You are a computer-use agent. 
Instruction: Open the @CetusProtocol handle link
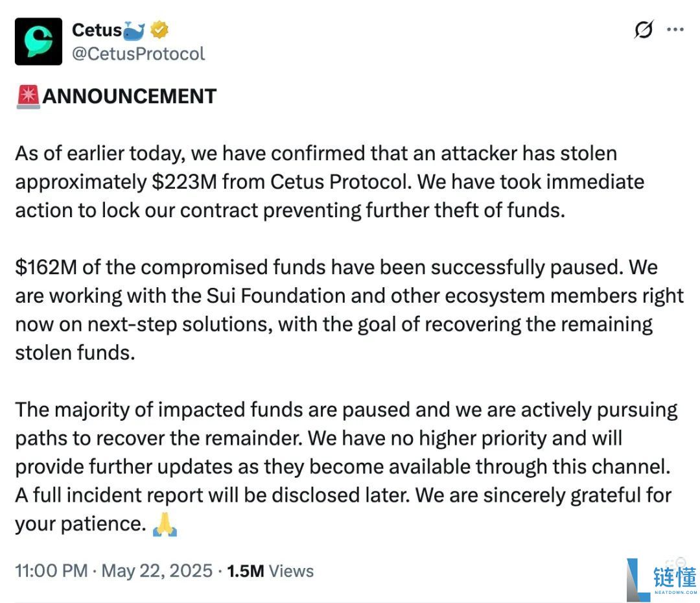pos(139,54)
